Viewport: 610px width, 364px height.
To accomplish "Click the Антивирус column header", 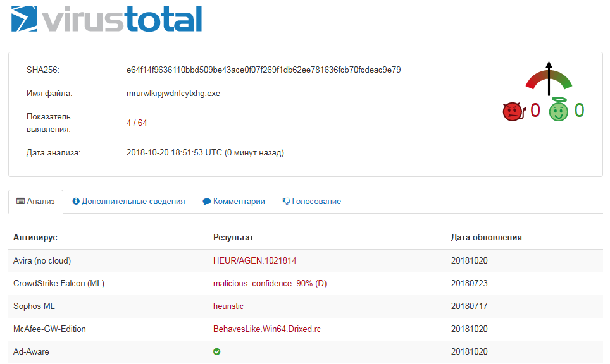I will (35, 238).
